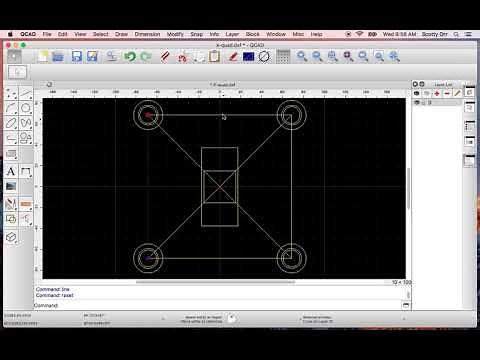Viewport: 480px width, 360px height.
Task: Open the Select menu
Action: [101, 34]
